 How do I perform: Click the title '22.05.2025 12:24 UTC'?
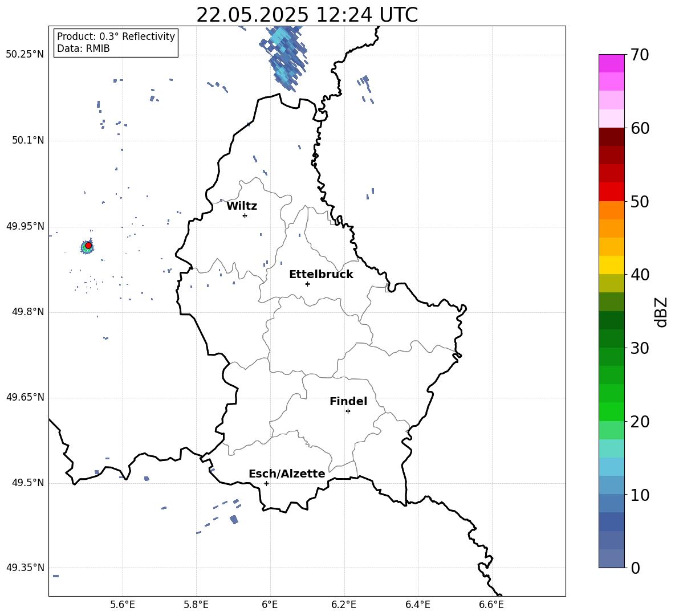pyautogui.click(x=307, y=15)
